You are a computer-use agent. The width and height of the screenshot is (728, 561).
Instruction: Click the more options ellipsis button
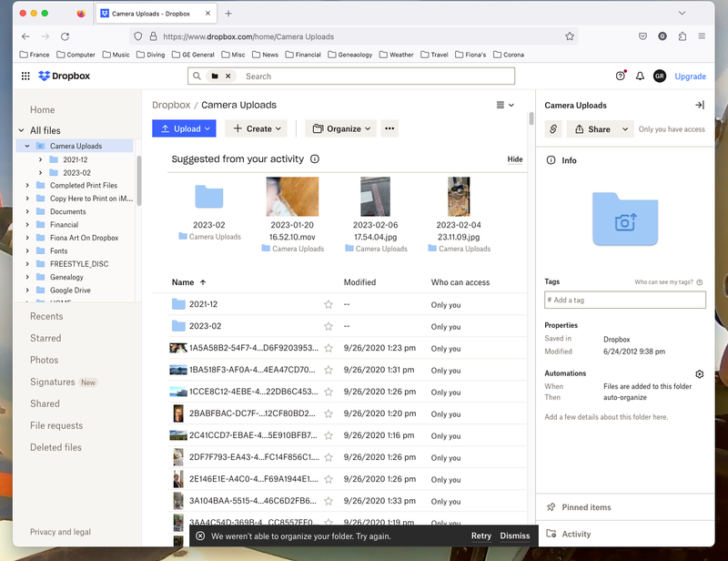pos(389,129)
